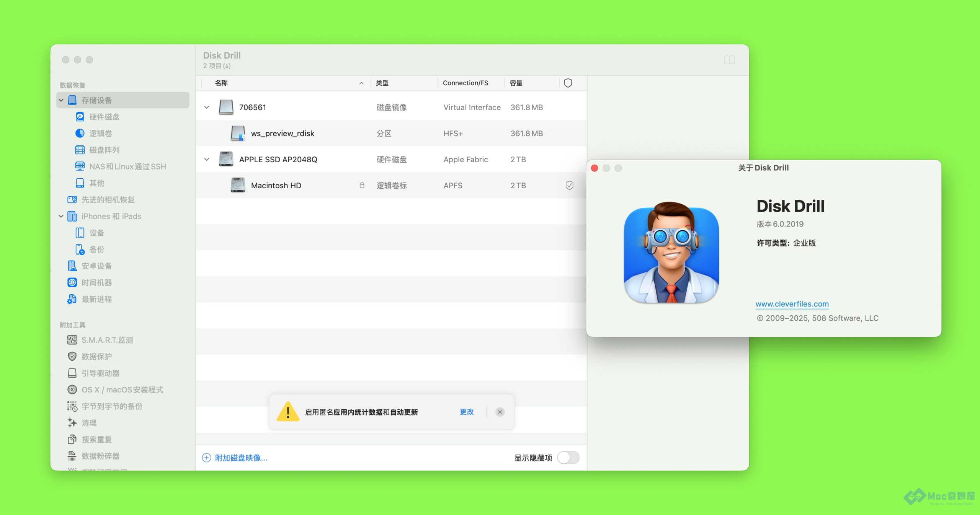Select the iPhone devices (设备) icon

pyautogui.click(x=80, y=233)
